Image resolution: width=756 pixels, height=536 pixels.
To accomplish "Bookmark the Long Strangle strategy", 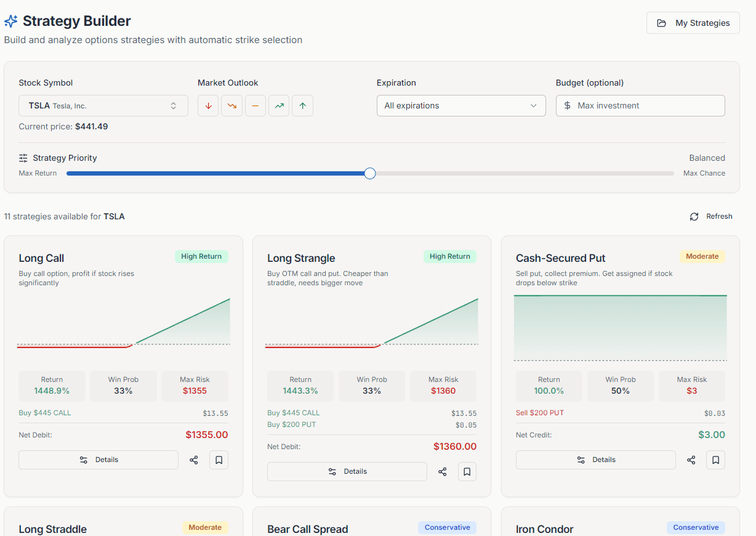I will tap(467, 472).
